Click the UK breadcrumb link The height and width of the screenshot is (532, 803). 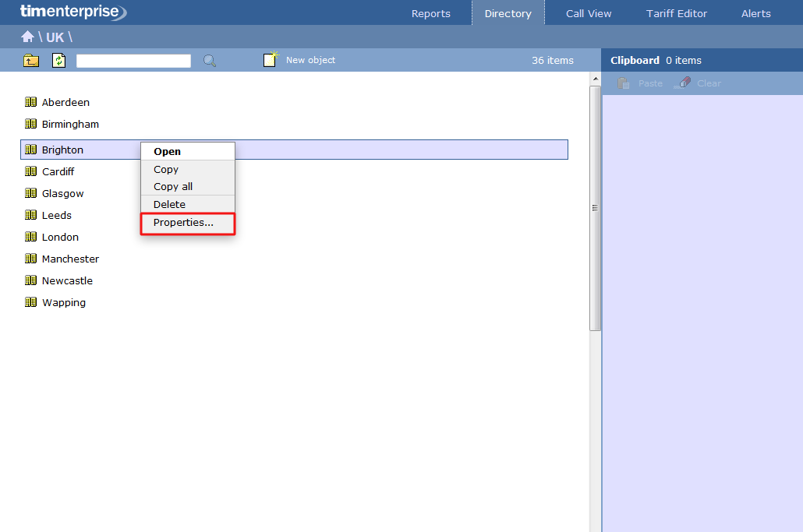(55, 37)
